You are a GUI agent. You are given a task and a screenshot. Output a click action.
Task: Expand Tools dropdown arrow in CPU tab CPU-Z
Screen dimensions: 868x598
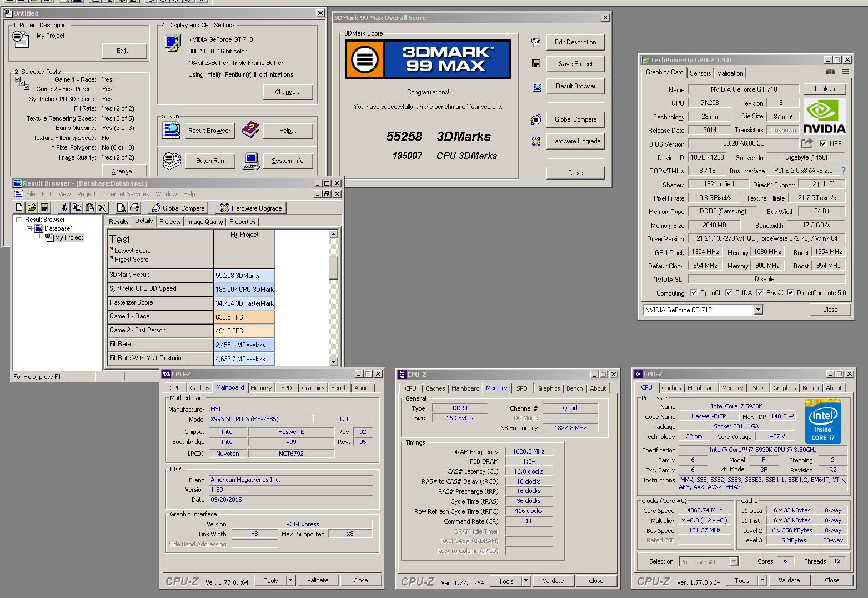tap(761, 580)
